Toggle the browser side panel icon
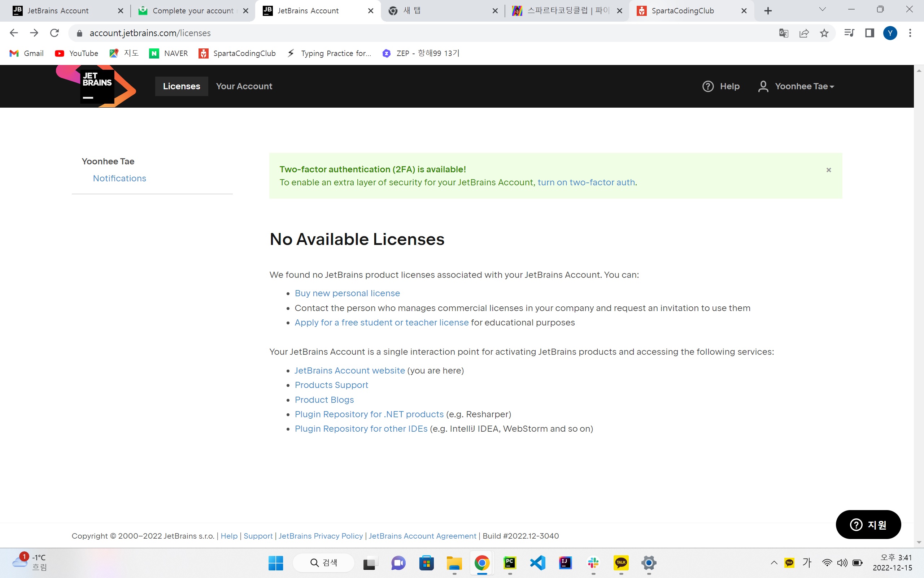The height and width of the screenshot is (578, 924). pos(870,33)
